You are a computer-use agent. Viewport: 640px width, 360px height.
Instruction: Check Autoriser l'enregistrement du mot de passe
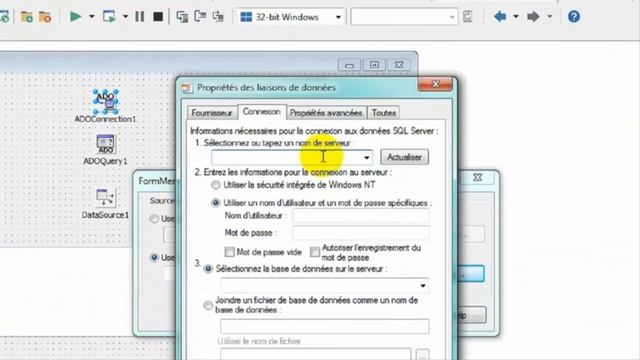tap(315, 252)
